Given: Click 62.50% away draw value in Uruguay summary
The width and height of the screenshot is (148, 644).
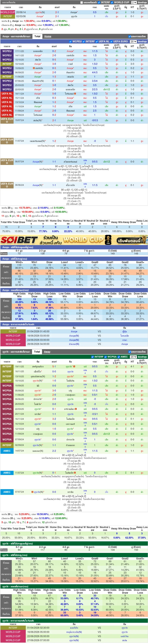Looking at the screenshot, I should (x=129, y=538).
